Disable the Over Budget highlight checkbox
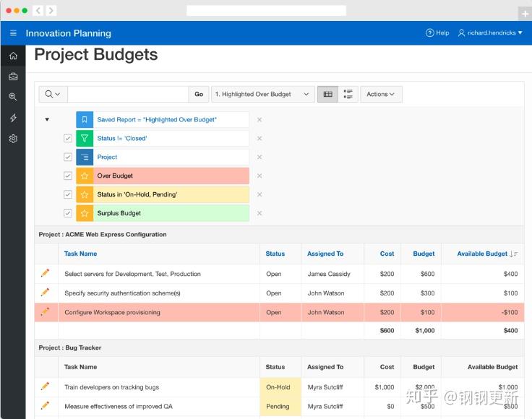Screen dimensions: 532x419 point(68,176)
